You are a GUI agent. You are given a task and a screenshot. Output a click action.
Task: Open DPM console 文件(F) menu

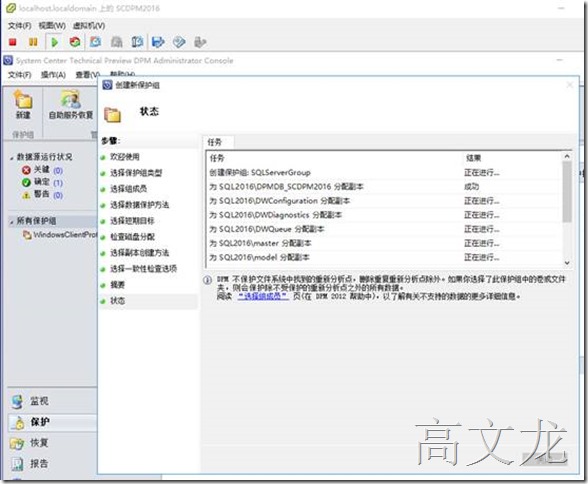click(x=20, y=75)
